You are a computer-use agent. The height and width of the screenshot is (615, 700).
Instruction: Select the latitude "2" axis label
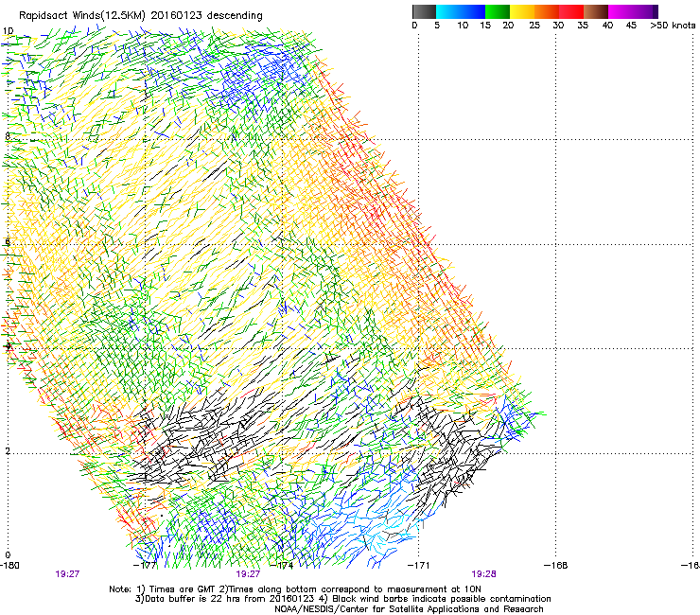click(8, 450)
